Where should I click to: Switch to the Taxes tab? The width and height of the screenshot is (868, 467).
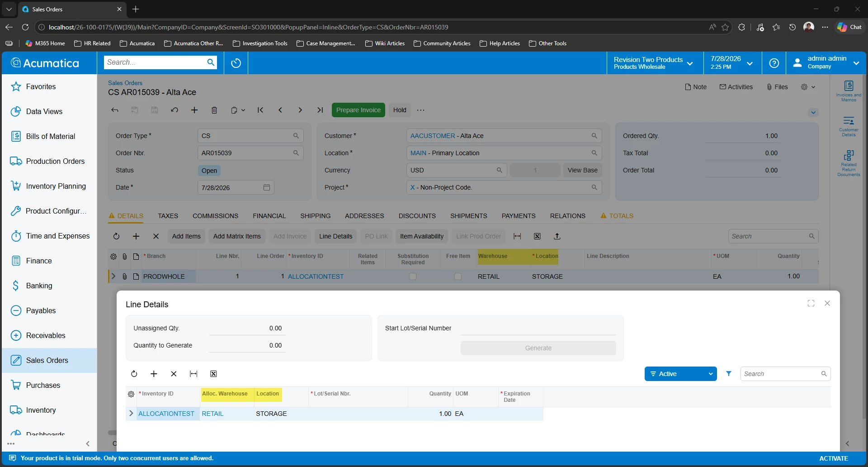[x=168, y=216]
